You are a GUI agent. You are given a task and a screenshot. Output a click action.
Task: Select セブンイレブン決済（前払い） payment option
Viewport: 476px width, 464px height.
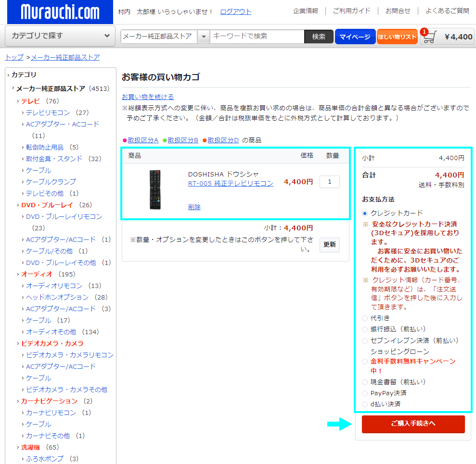pos(365,341)
